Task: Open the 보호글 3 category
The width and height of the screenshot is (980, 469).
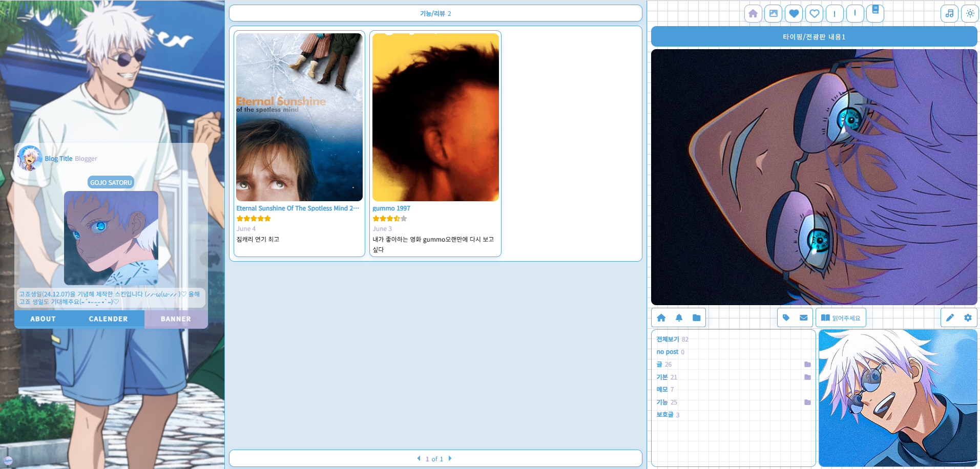Action: (668, 415)
